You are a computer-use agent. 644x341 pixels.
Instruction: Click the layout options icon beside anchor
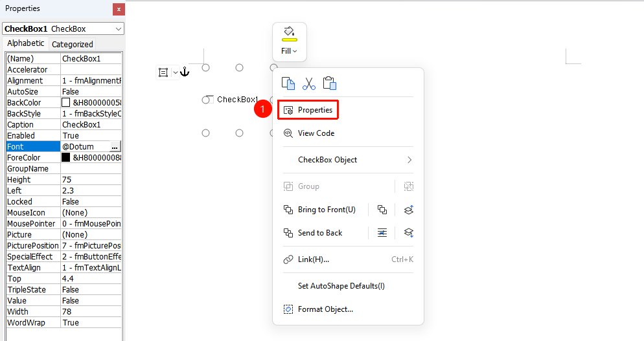(x=163, y=72)
